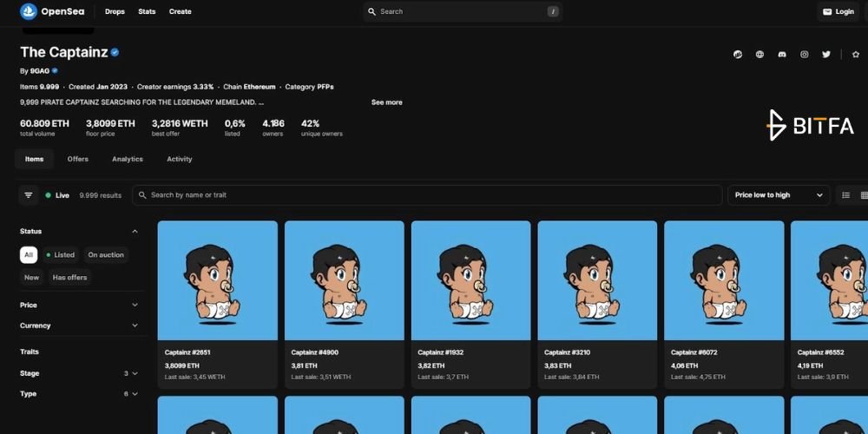Open Captainz #6552 thumbnail image
This screenshot has width=868, height=434.
[x=829, y=280]
